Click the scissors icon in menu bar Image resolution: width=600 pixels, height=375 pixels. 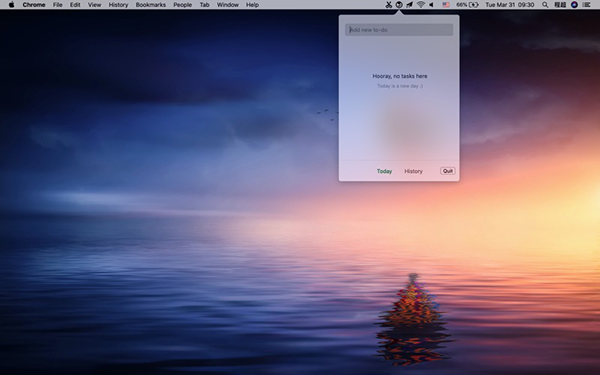click(389, 5)
